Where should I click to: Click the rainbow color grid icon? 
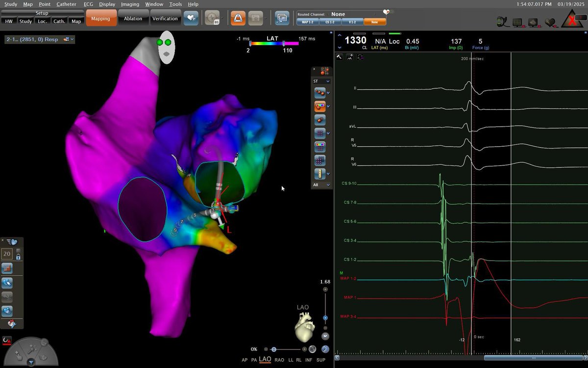pyautogui.click(x=319, y=146)
